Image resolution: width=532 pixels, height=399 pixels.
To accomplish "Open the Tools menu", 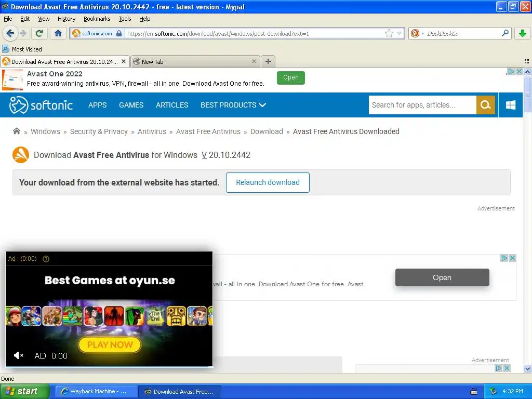I will click(125, 19).
